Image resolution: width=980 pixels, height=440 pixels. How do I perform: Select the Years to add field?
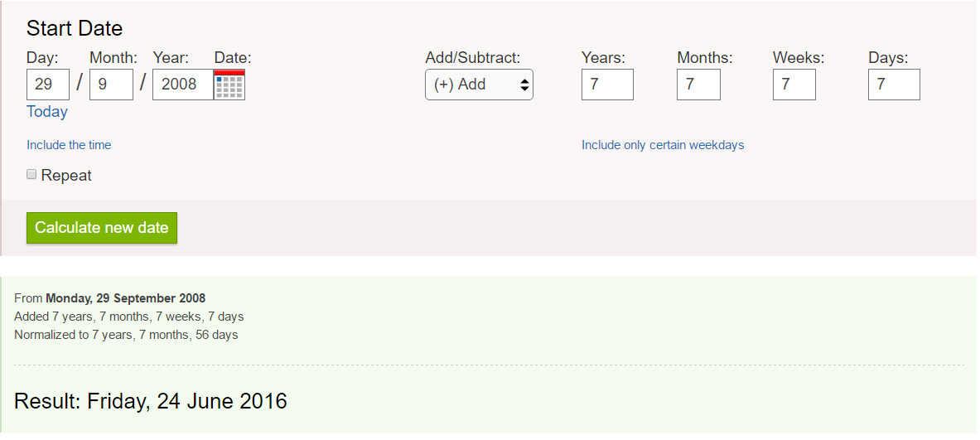(607, 85)
